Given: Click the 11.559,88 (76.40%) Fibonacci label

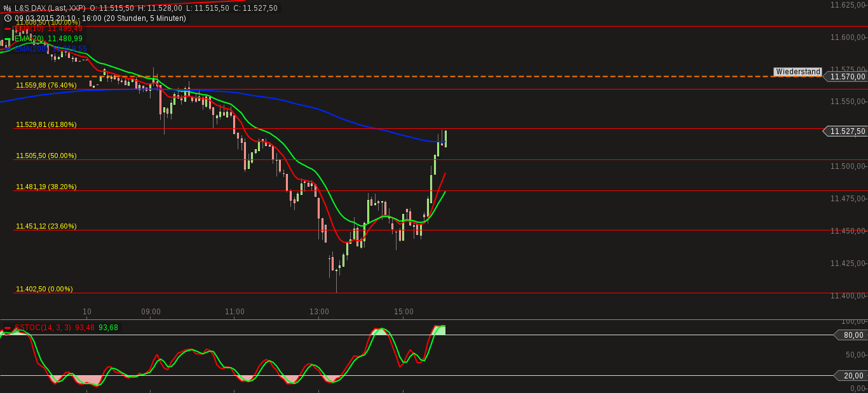Looking at the screenshot, I should tap(46, 85).
